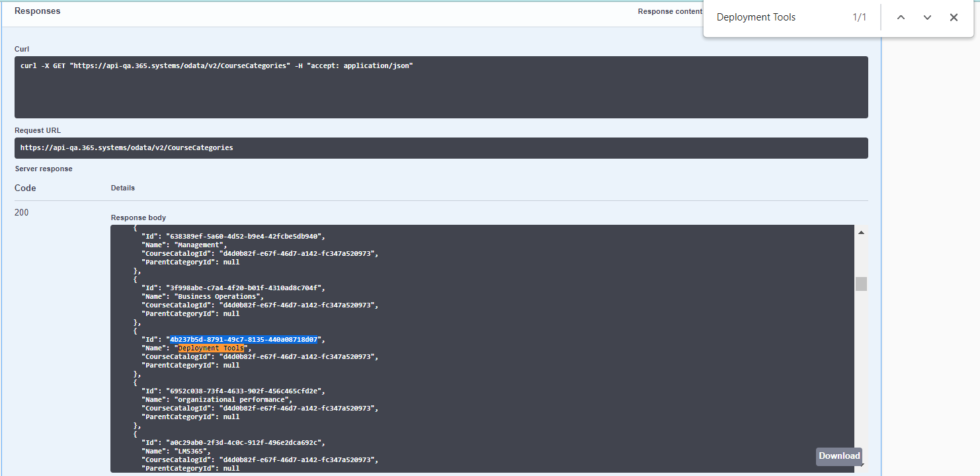Click the response body scroll-up arrow
The width and height of the screenshot is (980, 476).
coord(861,233)
